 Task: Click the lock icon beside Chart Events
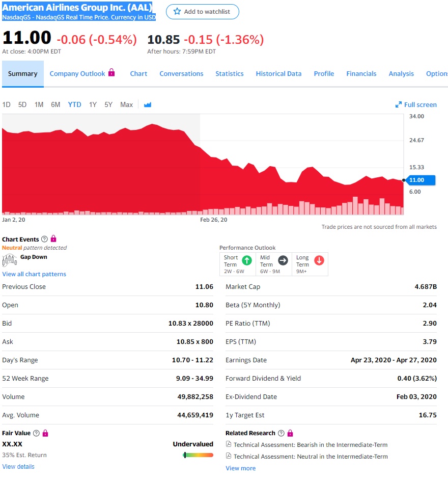pos(53,238)
